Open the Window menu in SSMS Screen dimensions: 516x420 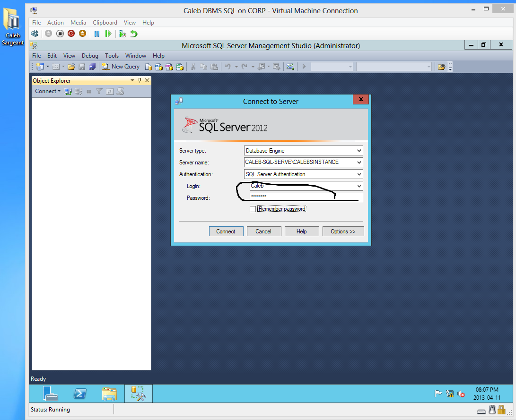click(x=136, y=56)
